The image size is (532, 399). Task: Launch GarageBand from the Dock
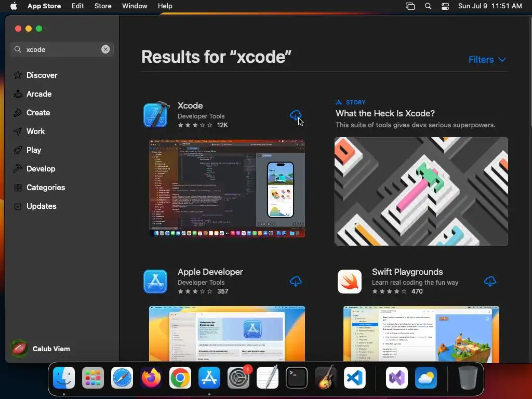(326, 378)
